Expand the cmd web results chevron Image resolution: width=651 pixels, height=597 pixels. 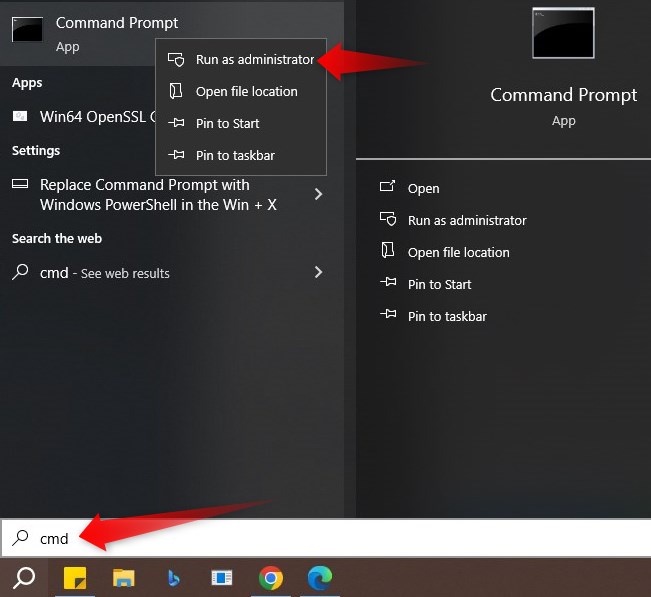tap(318, 272)
